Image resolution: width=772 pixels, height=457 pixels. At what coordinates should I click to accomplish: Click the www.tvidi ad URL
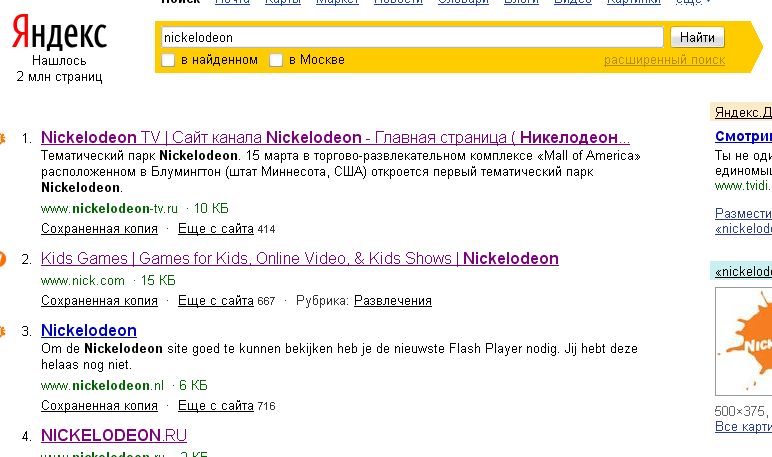click(742, 186)
